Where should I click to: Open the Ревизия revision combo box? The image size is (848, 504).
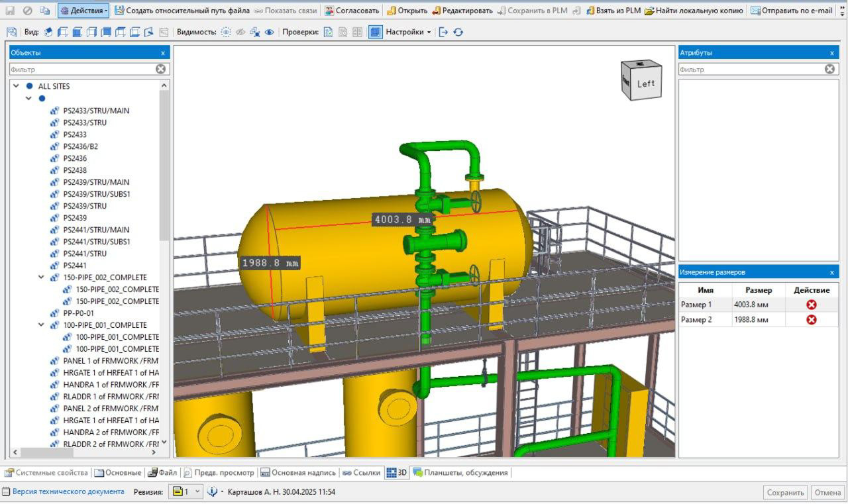(x=186, y=492)
